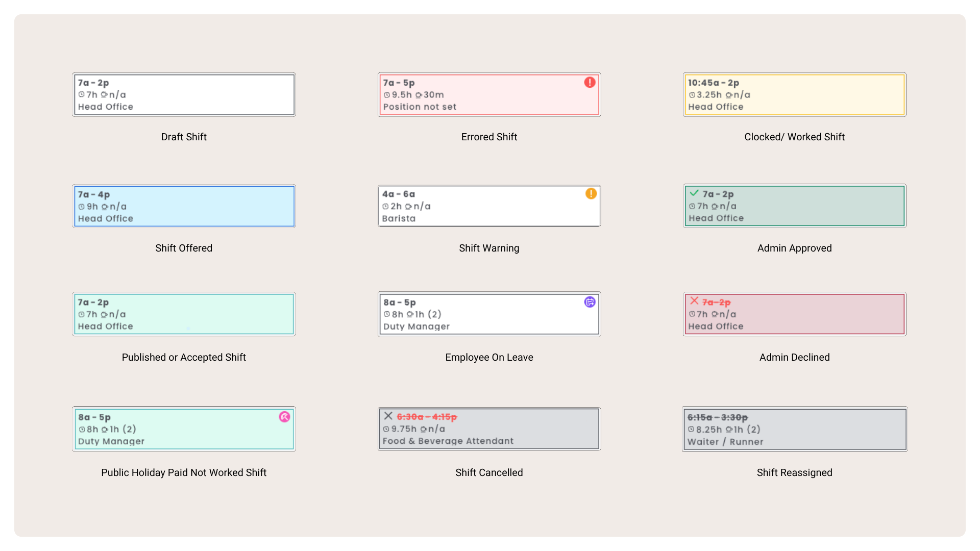The image size is (980, 551).
Task: Click the pink public holiday icon
Action: [284, 417]
